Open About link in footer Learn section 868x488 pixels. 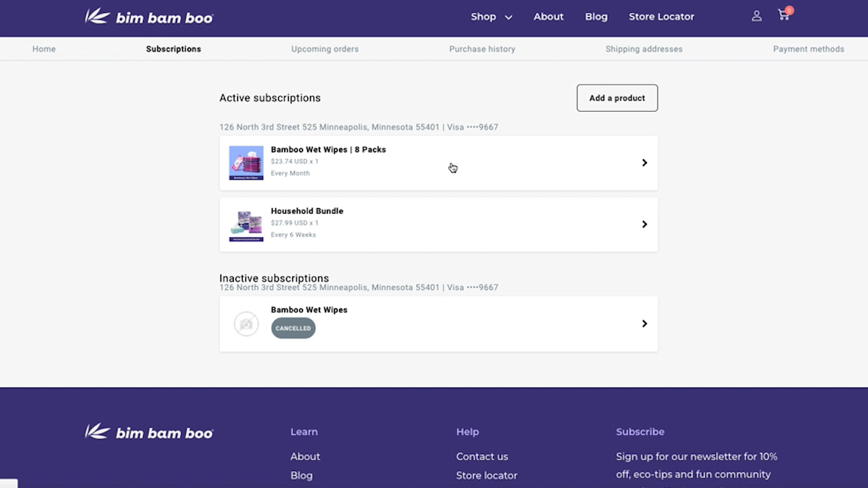click(305, 457)
